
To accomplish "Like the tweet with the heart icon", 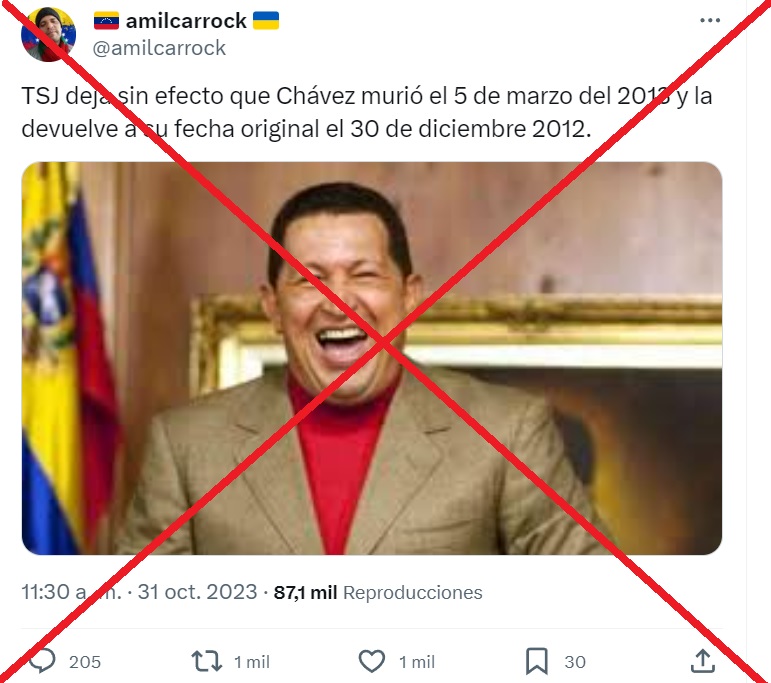I will pos(372,661).
